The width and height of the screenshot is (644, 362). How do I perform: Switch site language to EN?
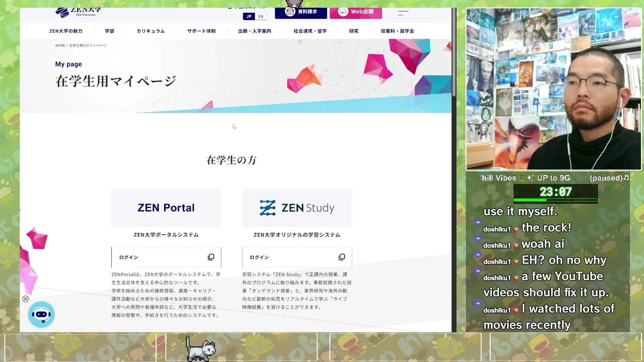(x=261, y=16)
